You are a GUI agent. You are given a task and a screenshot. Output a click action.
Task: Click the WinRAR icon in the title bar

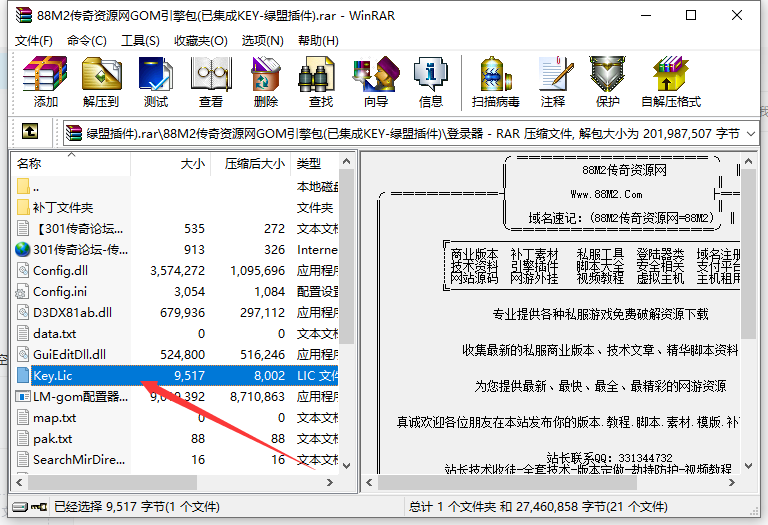pos(24,16)
